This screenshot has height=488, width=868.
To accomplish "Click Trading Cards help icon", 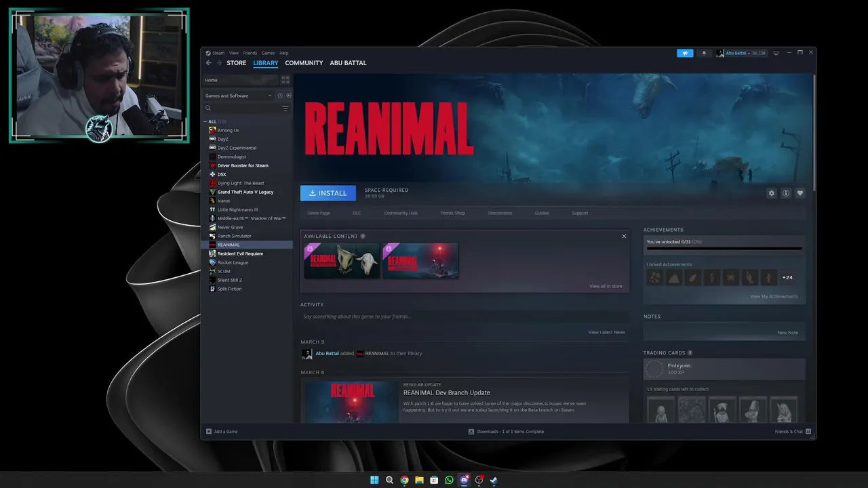I will tap(690, 353).
